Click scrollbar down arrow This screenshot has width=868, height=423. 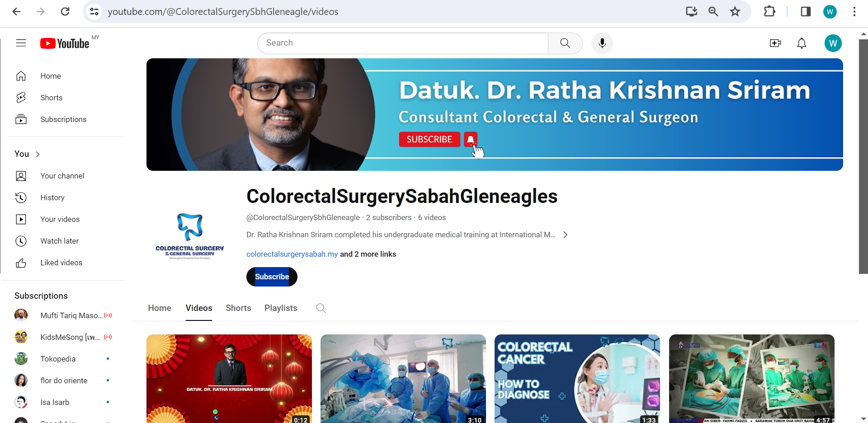[863, 418]
